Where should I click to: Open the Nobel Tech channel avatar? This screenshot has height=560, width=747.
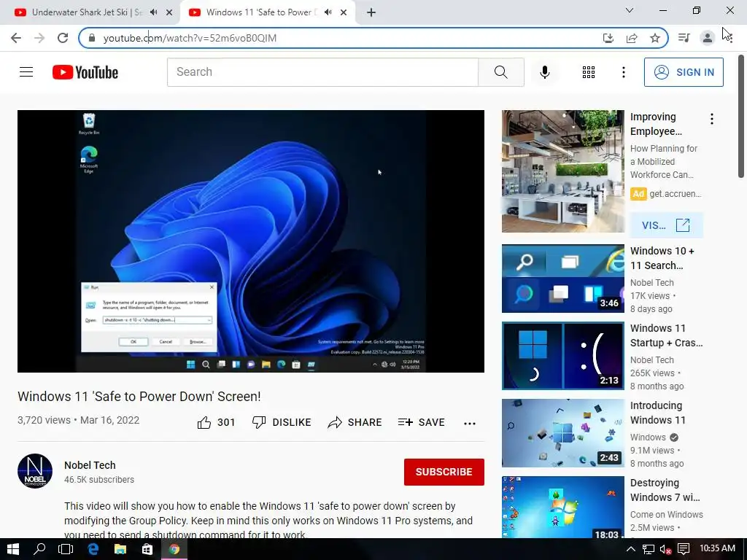pyautogui.click(x=35, y=471)
